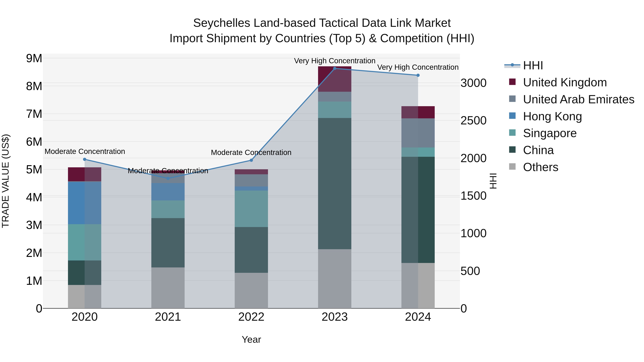Screen dimensions: 644x362
Task: Click the Others segment in 2020 bar
Action: 84,297
